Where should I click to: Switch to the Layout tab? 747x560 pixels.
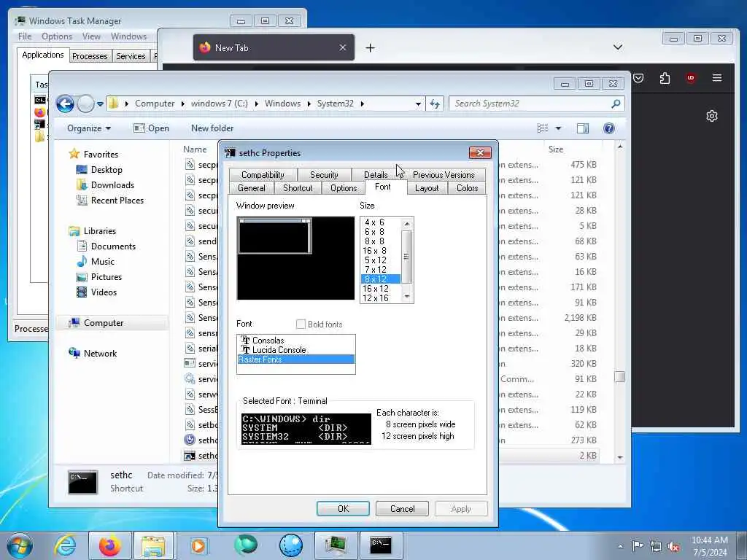[x=427, y=188]
